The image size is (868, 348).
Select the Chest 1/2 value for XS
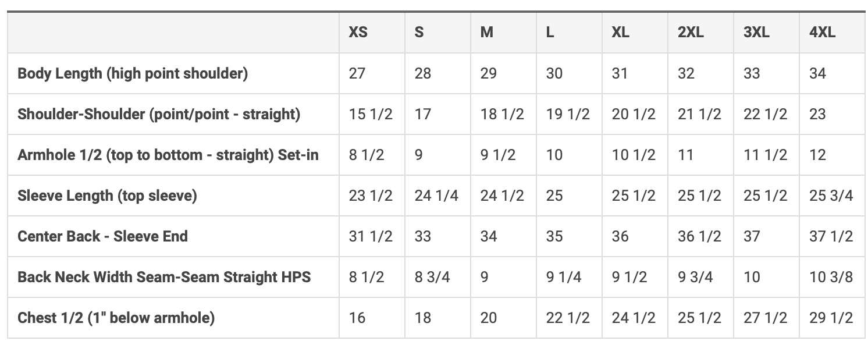[x=357, y=318]
